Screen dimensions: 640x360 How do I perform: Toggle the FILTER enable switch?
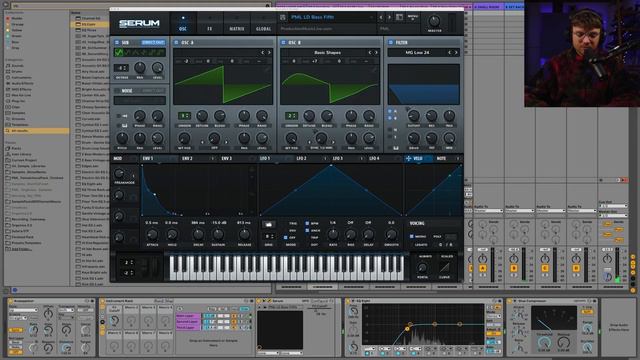pos(391,42)
